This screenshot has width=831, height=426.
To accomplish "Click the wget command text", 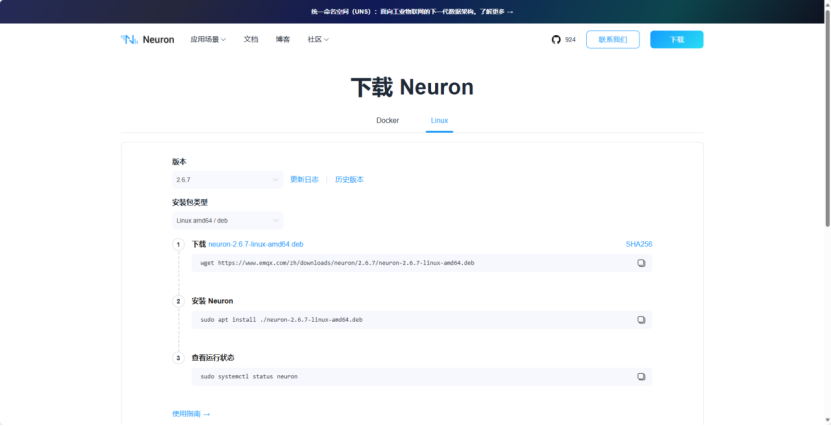I will click(x=337, y=263).
